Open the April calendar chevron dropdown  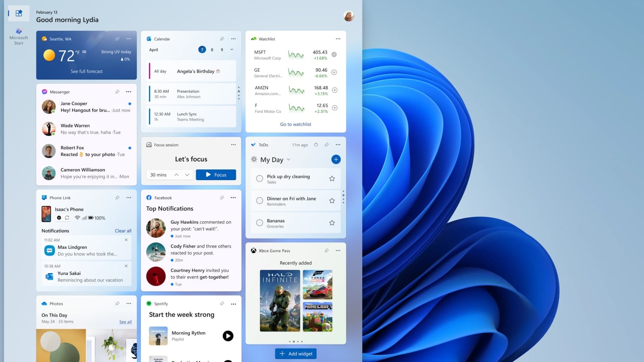(x=231, y=49)
